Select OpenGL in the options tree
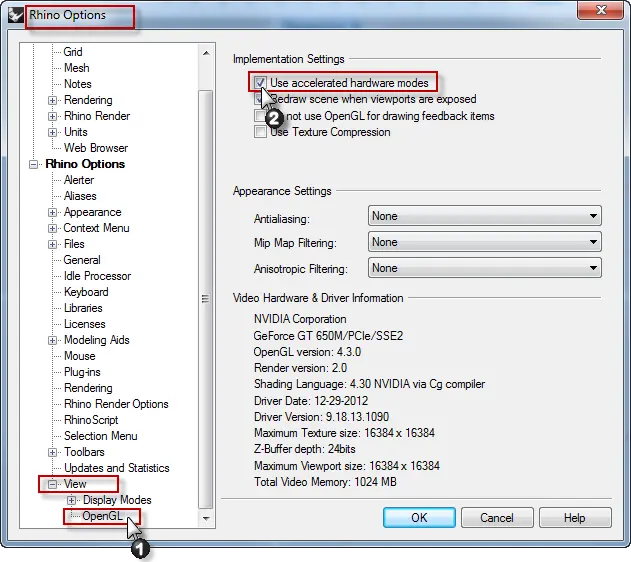Screen dimensions: 631x562 click(102, 516)
